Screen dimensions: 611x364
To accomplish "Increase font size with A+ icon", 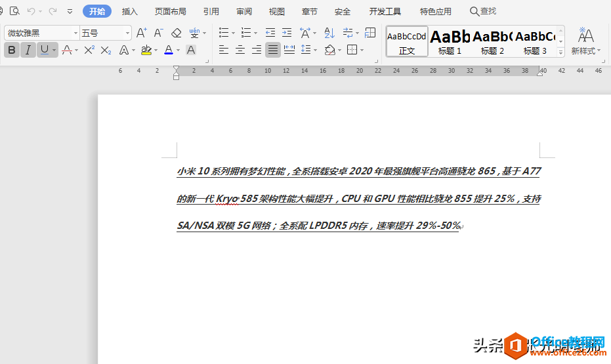I will 142,33.
